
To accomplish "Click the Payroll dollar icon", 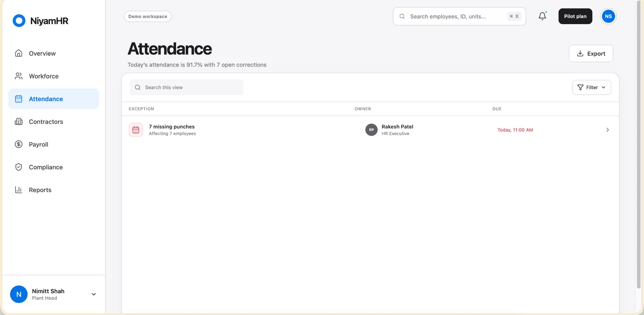I will pos(18,144).
